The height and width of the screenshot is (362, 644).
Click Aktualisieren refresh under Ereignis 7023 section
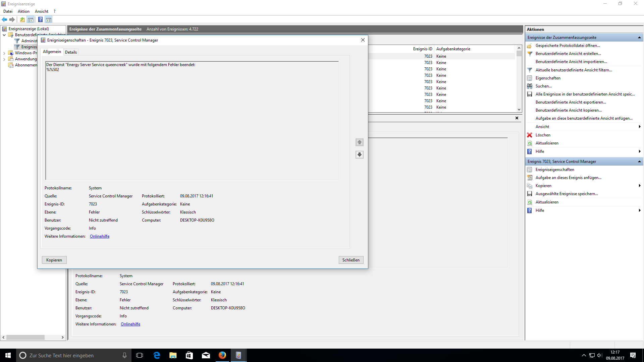[547, 202]
